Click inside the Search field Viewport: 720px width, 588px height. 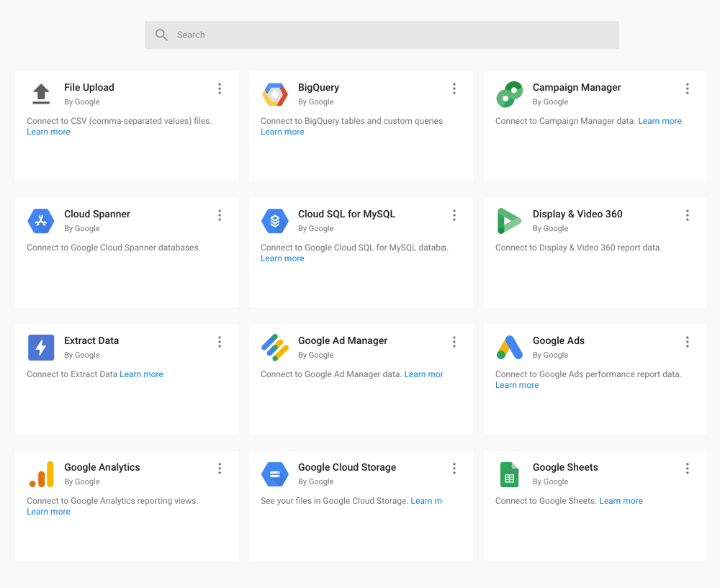(382, 34)
